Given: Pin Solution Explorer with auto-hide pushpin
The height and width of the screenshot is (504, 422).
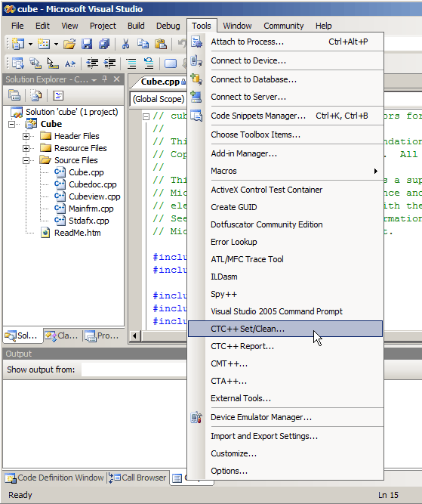Looking at the screenshot, I should (x=104, y=79).
